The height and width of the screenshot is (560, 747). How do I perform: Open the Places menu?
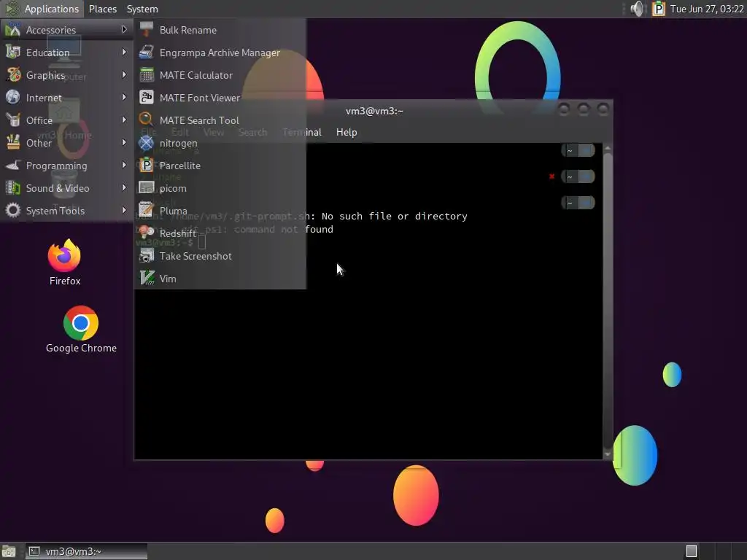coord(102,9)
